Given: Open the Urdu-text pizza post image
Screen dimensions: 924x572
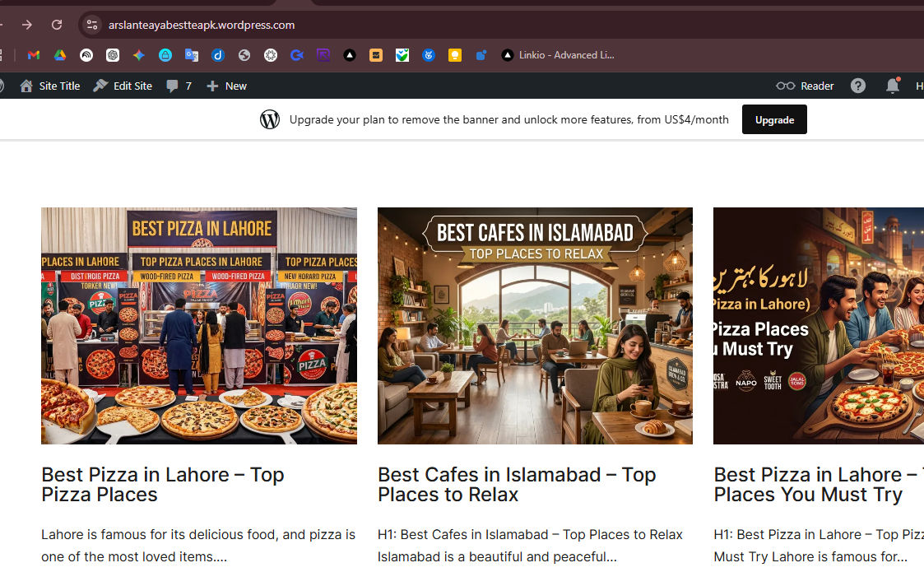Looking at the screenshot, I should pos(819,326).
